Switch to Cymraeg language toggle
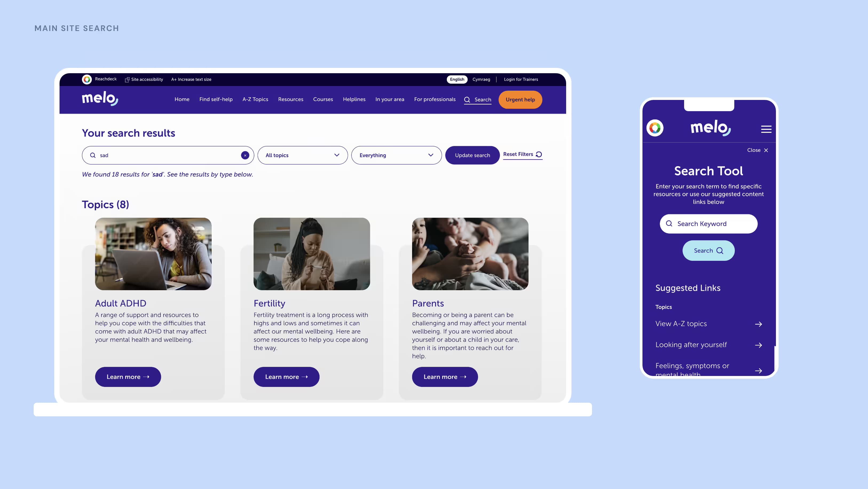The image size is (868, 489). click(x=481, y=79)
